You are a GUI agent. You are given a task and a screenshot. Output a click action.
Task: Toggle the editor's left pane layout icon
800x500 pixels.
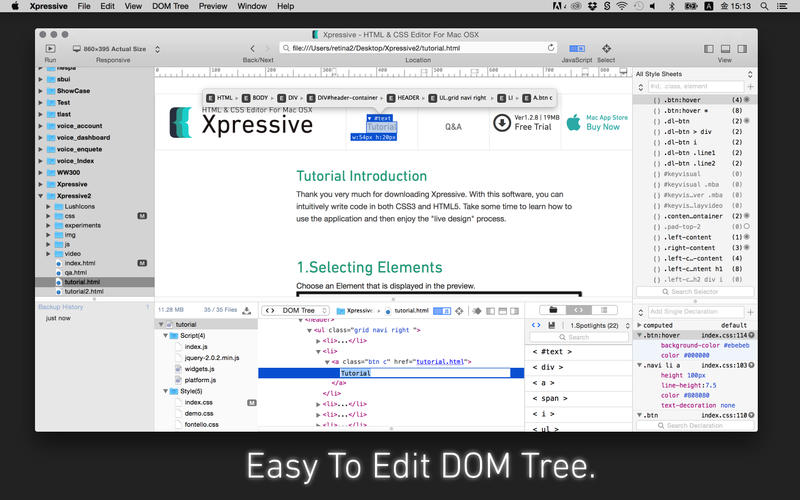click(x=490, y=311)
